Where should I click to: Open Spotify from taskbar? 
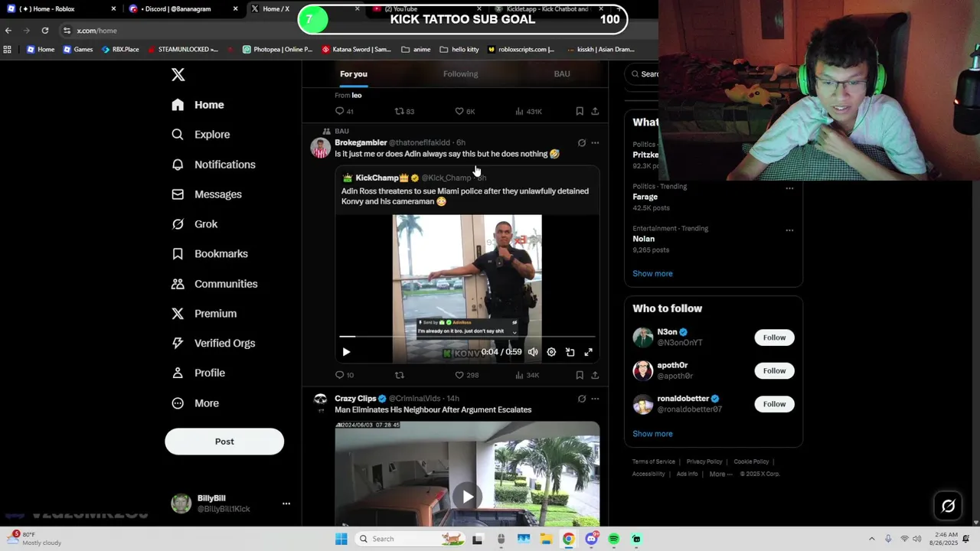point(614,539)
